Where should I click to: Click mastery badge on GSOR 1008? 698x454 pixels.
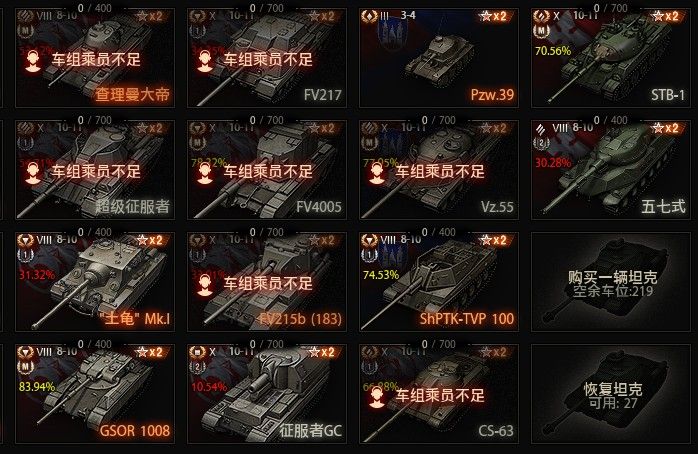[25, 368]
